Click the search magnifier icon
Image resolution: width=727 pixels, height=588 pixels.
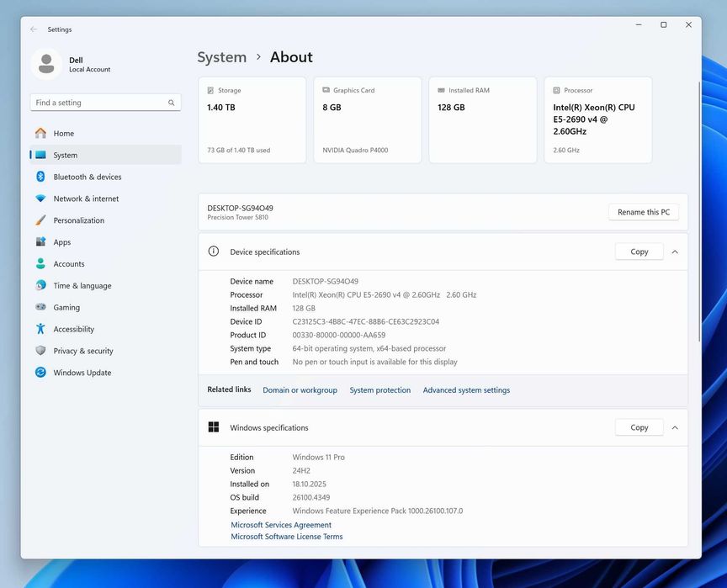click(x=171, y=103)
